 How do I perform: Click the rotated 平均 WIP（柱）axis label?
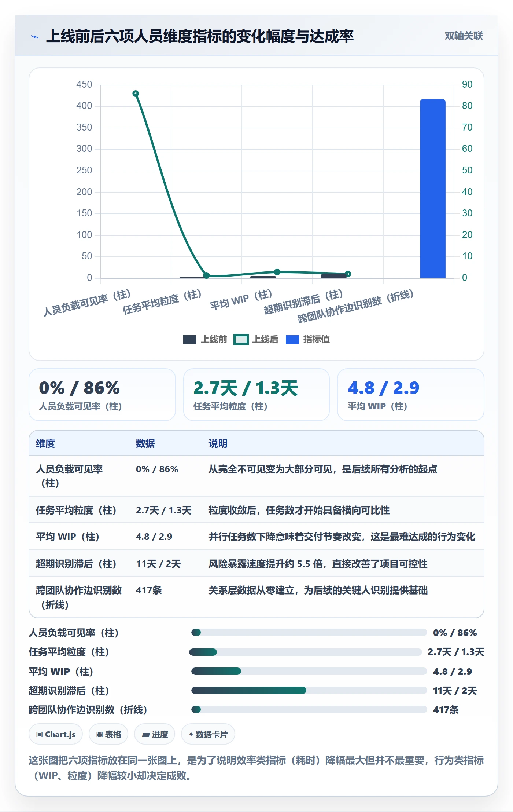(x=241, y=300)
